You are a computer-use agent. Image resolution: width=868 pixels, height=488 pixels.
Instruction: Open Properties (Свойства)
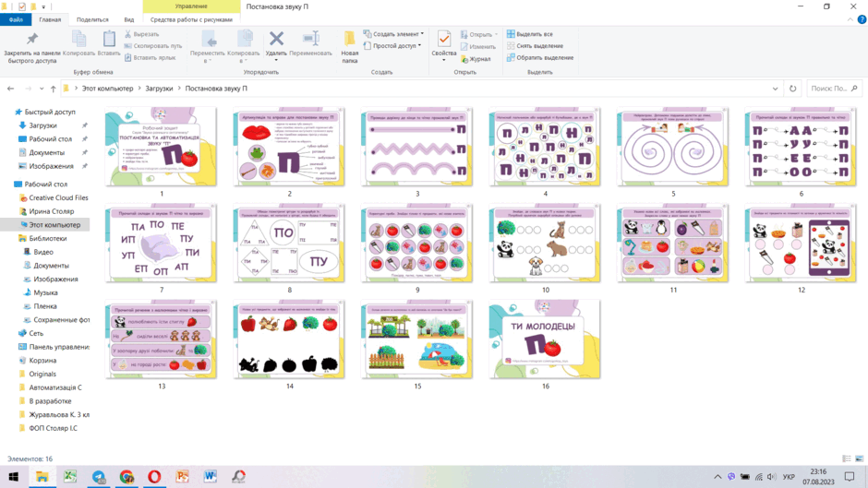point(444,44)
